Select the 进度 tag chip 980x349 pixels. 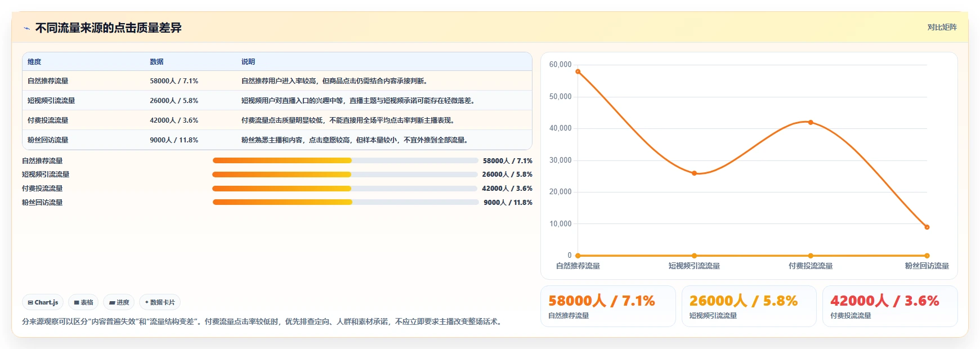pyautogui.click(x=119, y=302)
